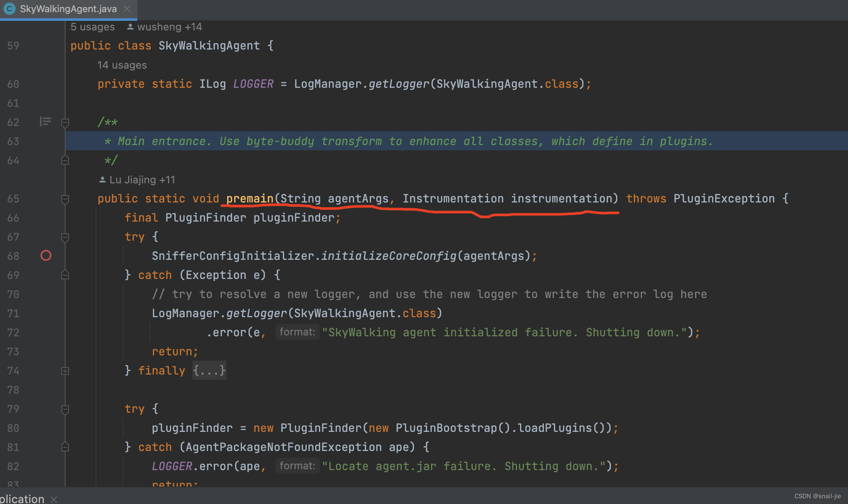Open the 'wusheng +14' author hint
Image resolution: width=848 pixels, height=504 pixels.
[165, 27]
